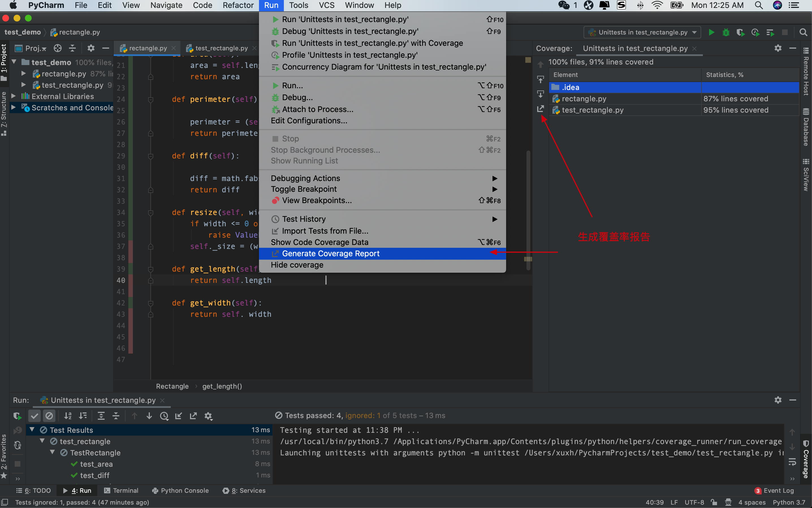
Task: Import test results icon in Run panel
Action: (178, 416)
